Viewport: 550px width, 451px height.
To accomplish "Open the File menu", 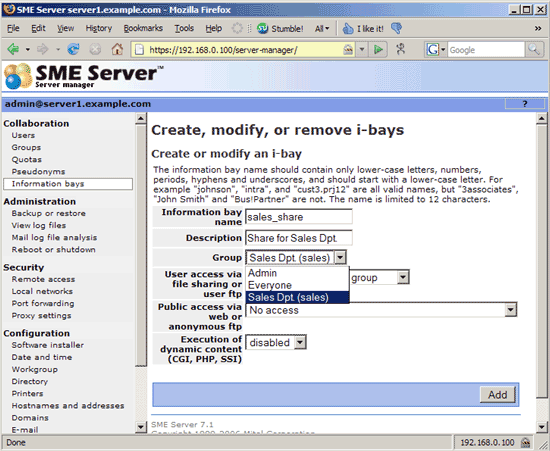I will tap(13, 28).
